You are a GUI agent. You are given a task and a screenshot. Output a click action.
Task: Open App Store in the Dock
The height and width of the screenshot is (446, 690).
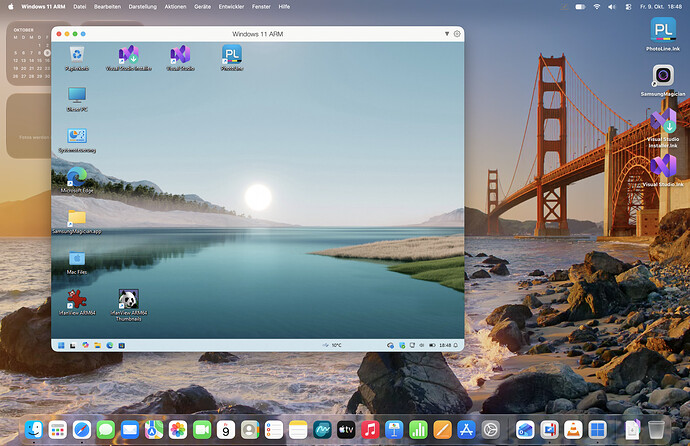tap(466, 430)
